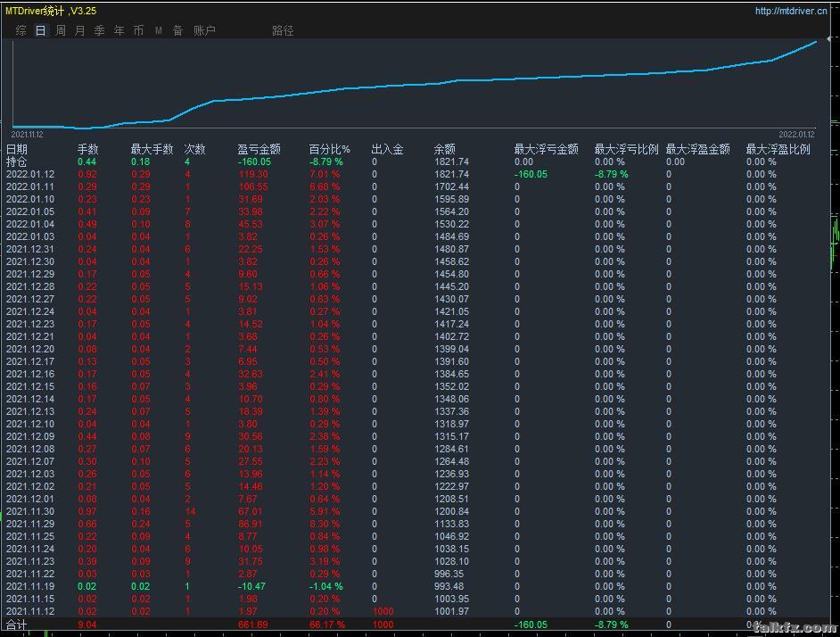Open the 季 quarterly tab
The image size is (840, 637).
pyautogui.click(x=99, y=30)
